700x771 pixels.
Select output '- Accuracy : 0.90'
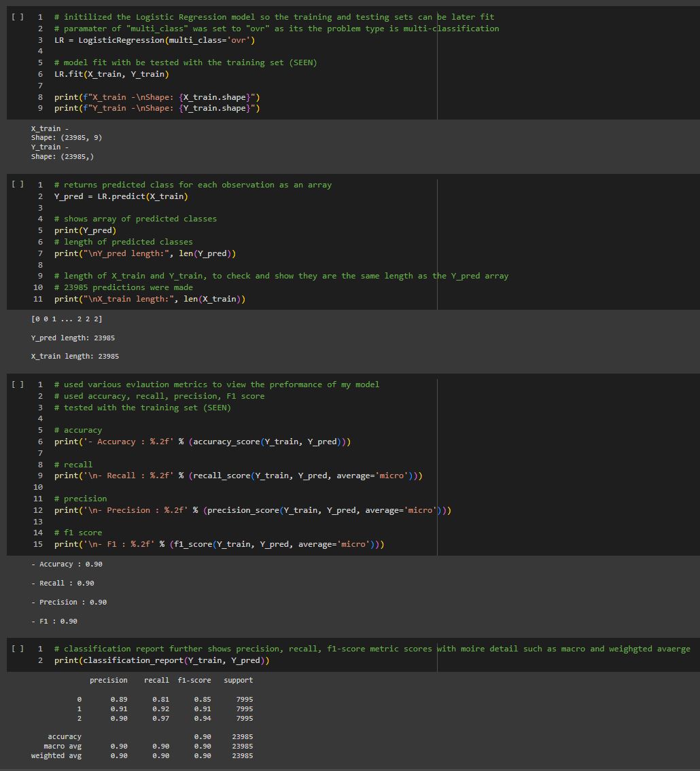(x=67, y=564)
